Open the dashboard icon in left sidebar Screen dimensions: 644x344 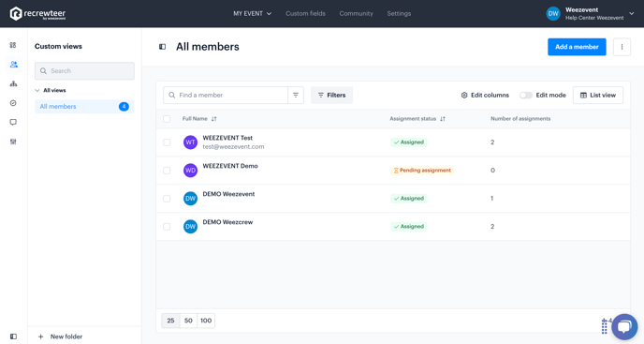13,45
